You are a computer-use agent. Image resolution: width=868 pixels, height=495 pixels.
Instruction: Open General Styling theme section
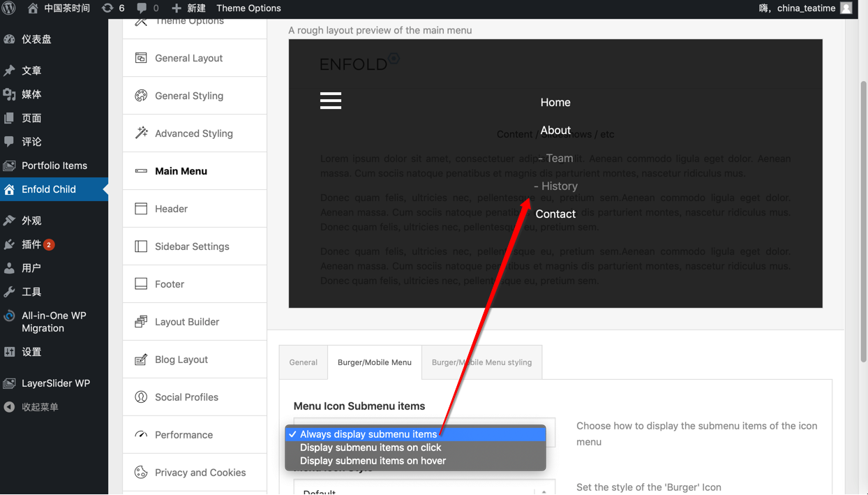pyautogui.click(x=195, y=96)
